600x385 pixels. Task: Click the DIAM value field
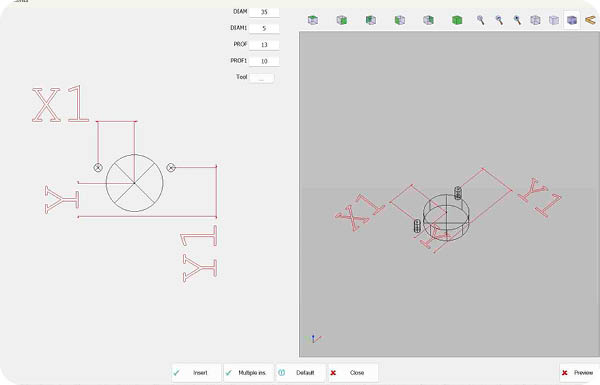[264, 12]
